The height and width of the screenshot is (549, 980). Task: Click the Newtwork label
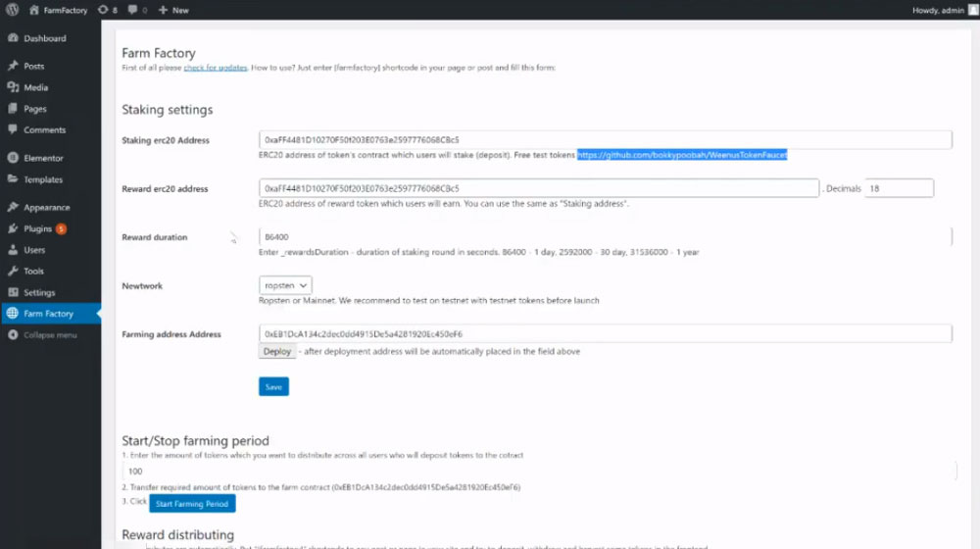(x=142, y=285)
